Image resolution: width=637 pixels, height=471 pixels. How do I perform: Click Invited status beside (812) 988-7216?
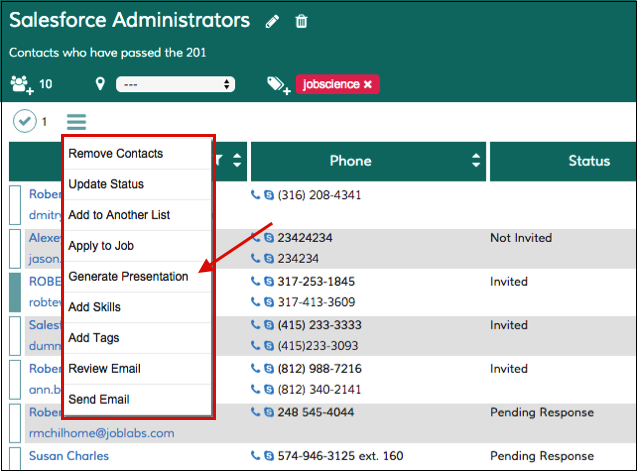(x=509, y=369)
